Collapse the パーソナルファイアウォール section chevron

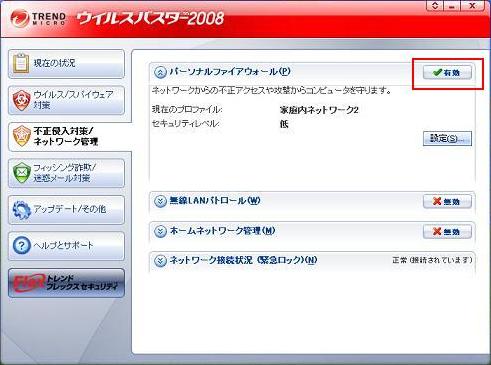pos(160,72)
